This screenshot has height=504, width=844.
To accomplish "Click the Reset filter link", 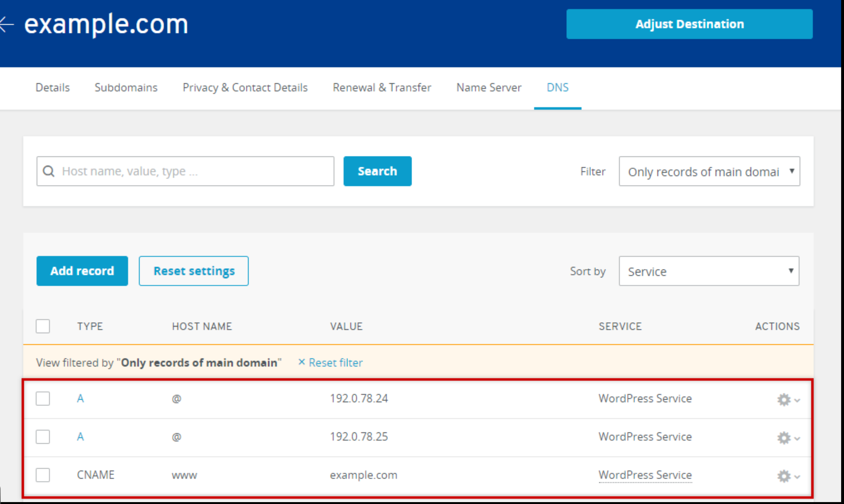I will 335,363.
